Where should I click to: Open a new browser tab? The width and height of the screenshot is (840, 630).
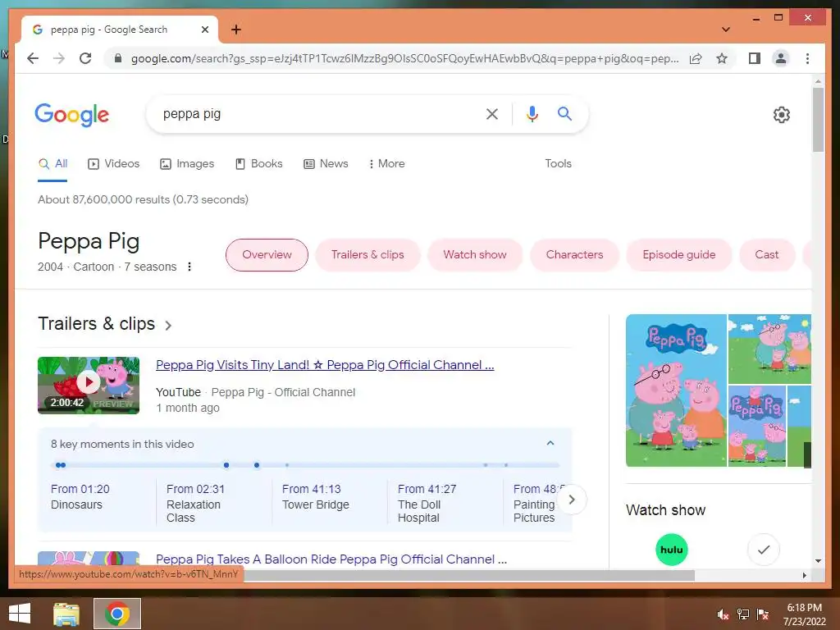pos(236,30)
